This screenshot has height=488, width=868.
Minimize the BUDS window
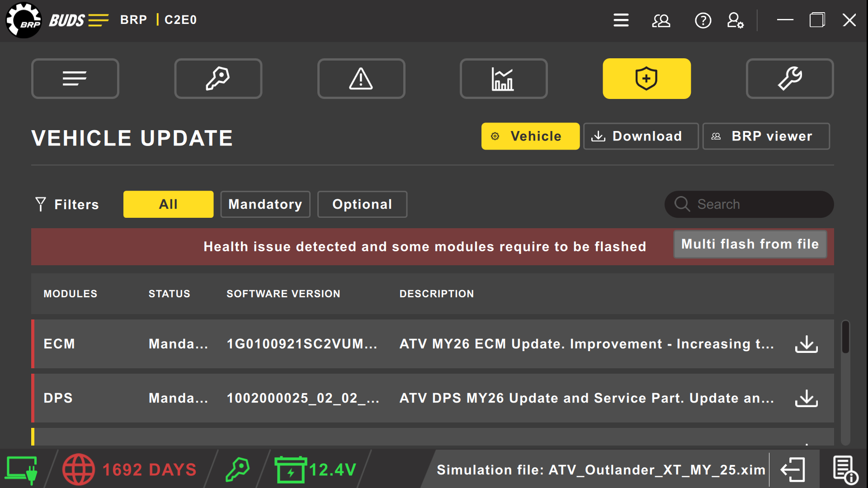tap(785, 20)
